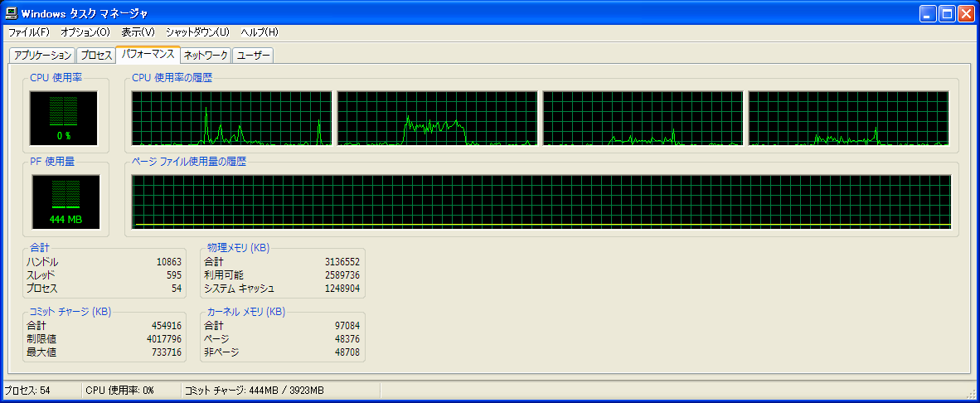Click the window resize grip in the corner
This screenshot has width=980, height=403.
coord(971,394)
